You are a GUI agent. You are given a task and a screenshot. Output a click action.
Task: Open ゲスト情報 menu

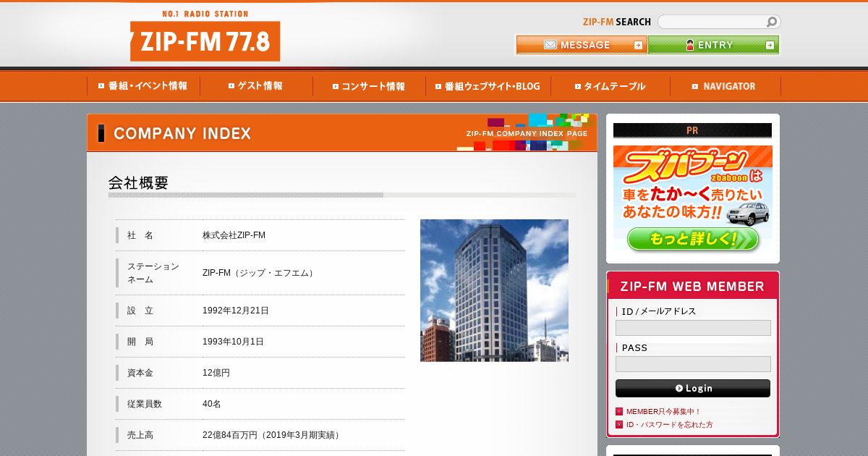coord(256,86)
